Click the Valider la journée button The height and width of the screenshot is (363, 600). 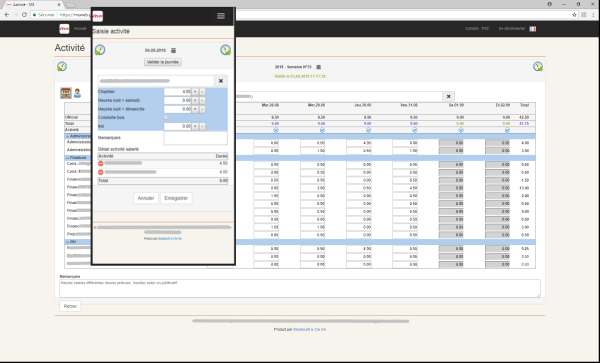point(163,62)
